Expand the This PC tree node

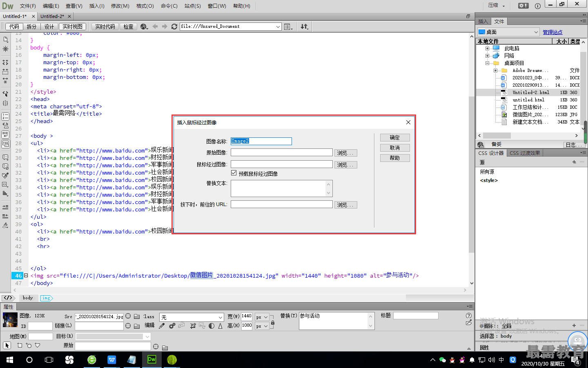(487, 48)
